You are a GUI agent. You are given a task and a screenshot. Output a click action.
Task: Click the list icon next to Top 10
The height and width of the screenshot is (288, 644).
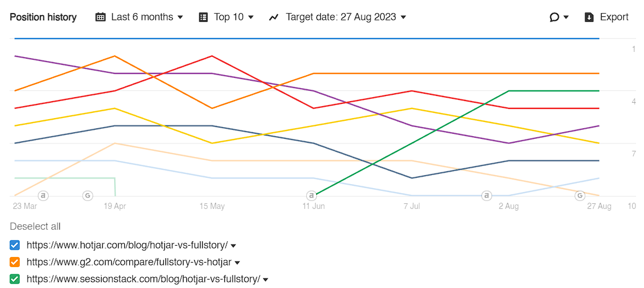pos(203,18)
